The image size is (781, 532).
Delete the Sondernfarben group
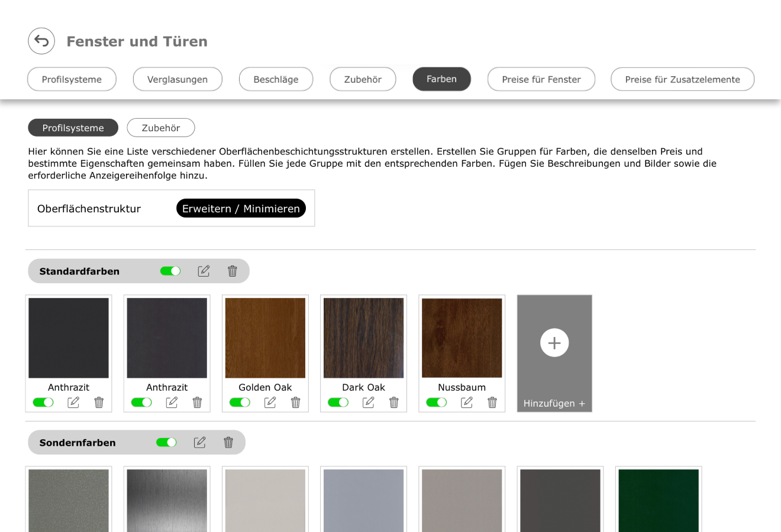228,442
